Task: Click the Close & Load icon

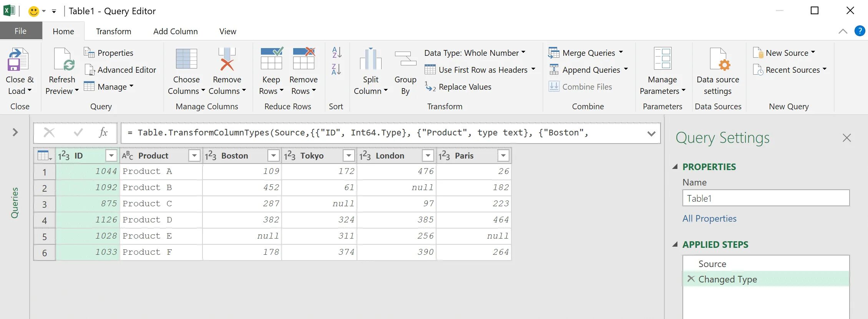Action: 18,60
